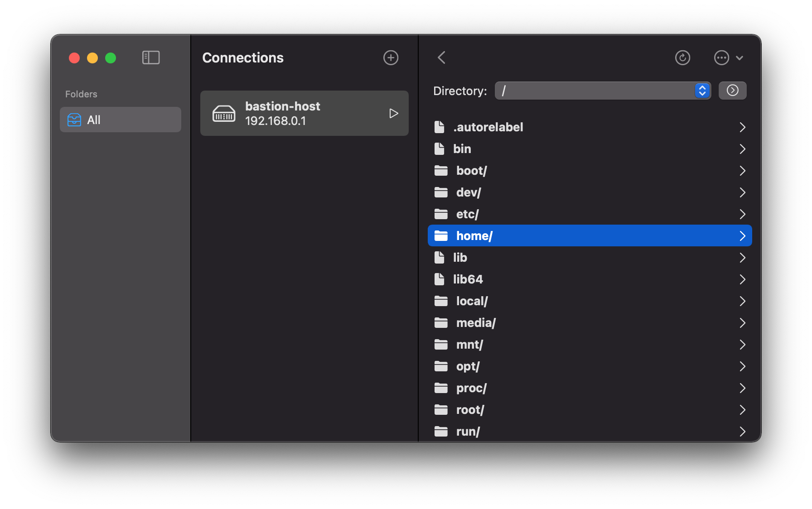The image size is (812, 509).
Task: Expand the home/ directory row
Action: [x=742, y=235]
